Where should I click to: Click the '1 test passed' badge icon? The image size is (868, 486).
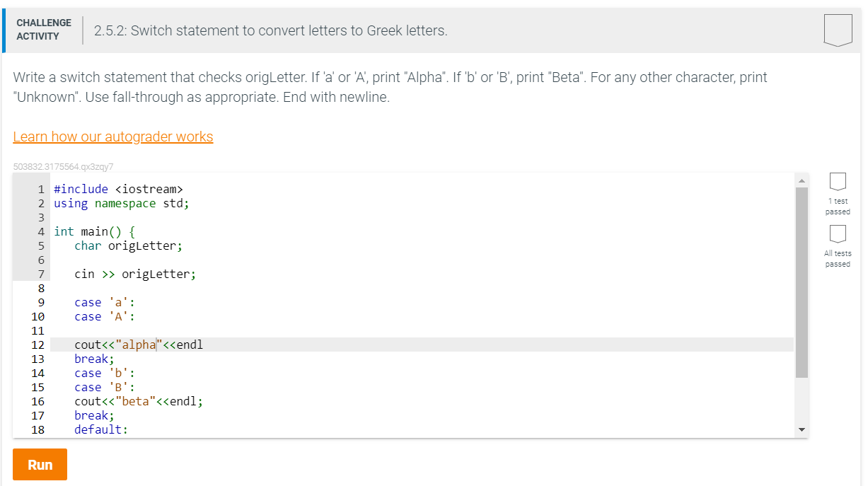click(x=838, y=183)
